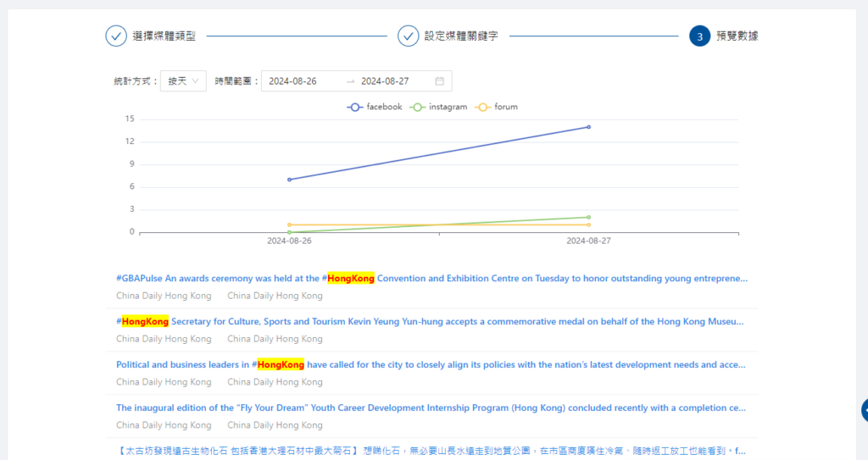The image size is (868, 460).
Task: Click the 統計方式 label
Action: tap(135, 80)
